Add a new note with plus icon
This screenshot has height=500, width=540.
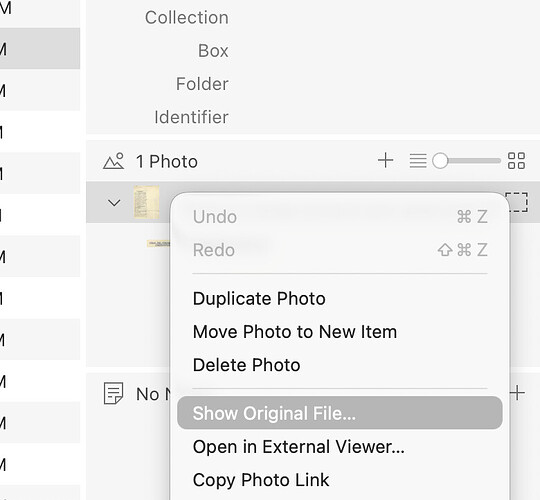pos(517,393)
